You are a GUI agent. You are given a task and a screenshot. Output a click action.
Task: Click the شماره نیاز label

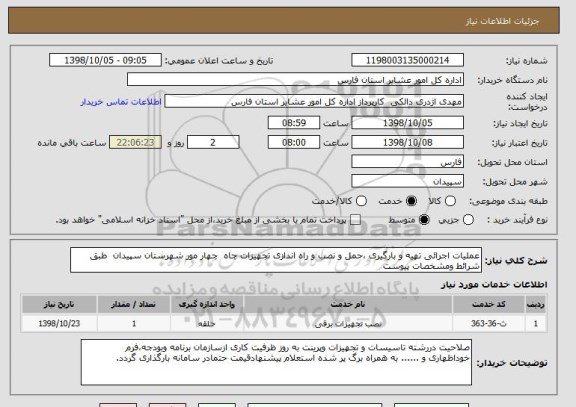pos(527,61)
